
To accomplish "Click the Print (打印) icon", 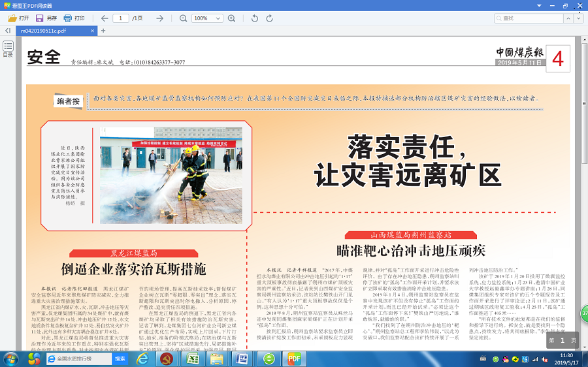I will [67, 18].
